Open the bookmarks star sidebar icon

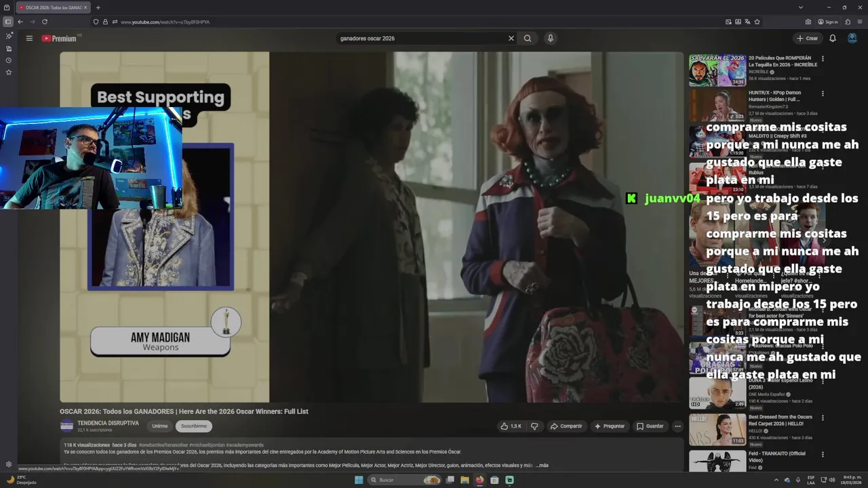coord(9,72)
